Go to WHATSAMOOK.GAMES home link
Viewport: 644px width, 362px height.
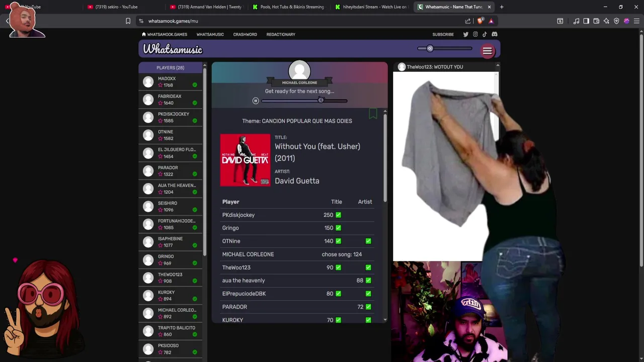point(164,34)
